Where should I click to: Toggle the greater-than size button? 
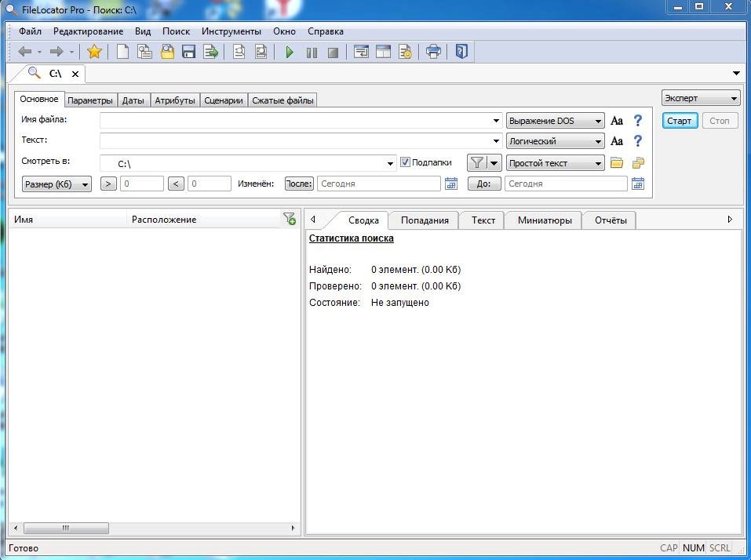[108, 184]
